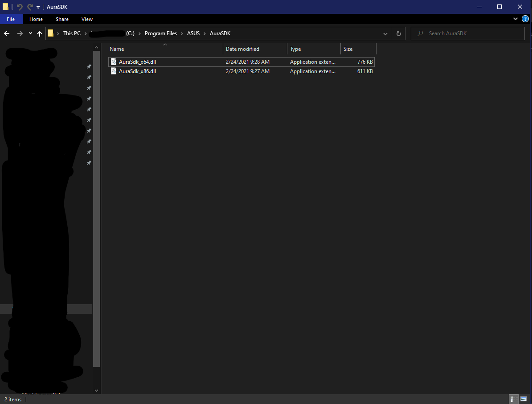Image resolution: width=532 pixels, height=404 pixels.
Task: Switch to Large icons view in status bar
Action: pos(524,399)
